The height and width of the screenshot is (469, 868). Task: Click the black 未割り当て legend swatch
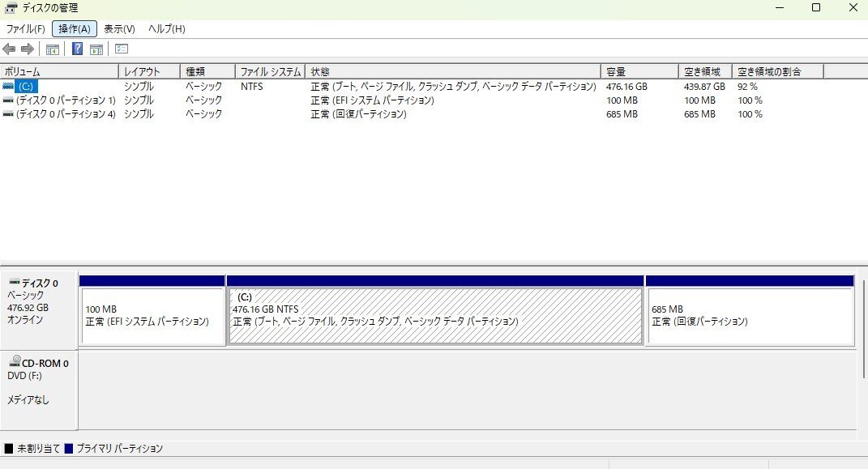click(x=8, y=449)
